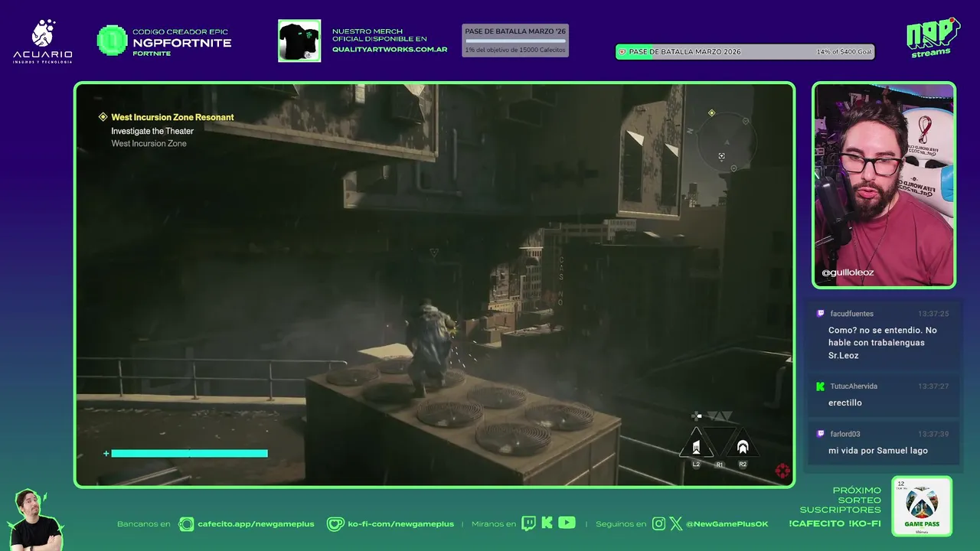Click the black merch t-shirt thumbnail
This screenshot has width=980, height=551.
(x=299, y=41)
